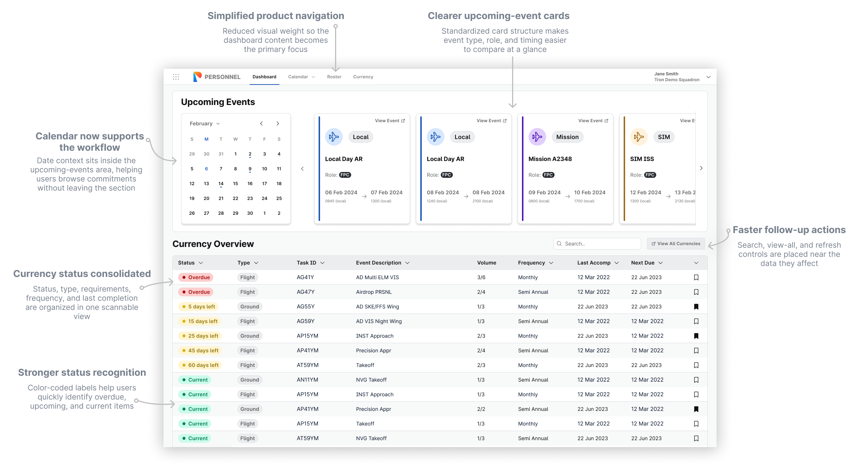Open the Currency tab
This screenshot has width=868, height=476.
[363, 77]
